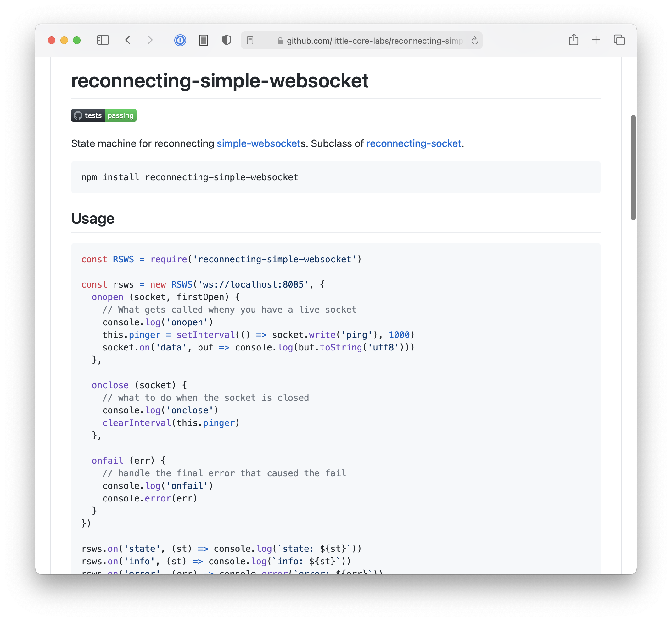This screenshot has height=621, width=672.
Task: Click the tab overview/grid icon
Action: (619, 40)
